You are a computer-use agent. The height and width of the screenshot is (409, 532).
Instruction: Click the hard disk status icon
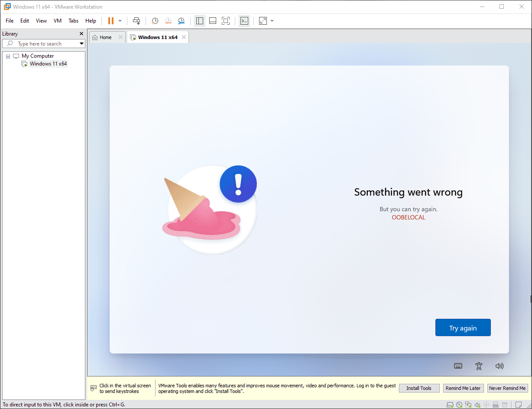pos(450,405)
